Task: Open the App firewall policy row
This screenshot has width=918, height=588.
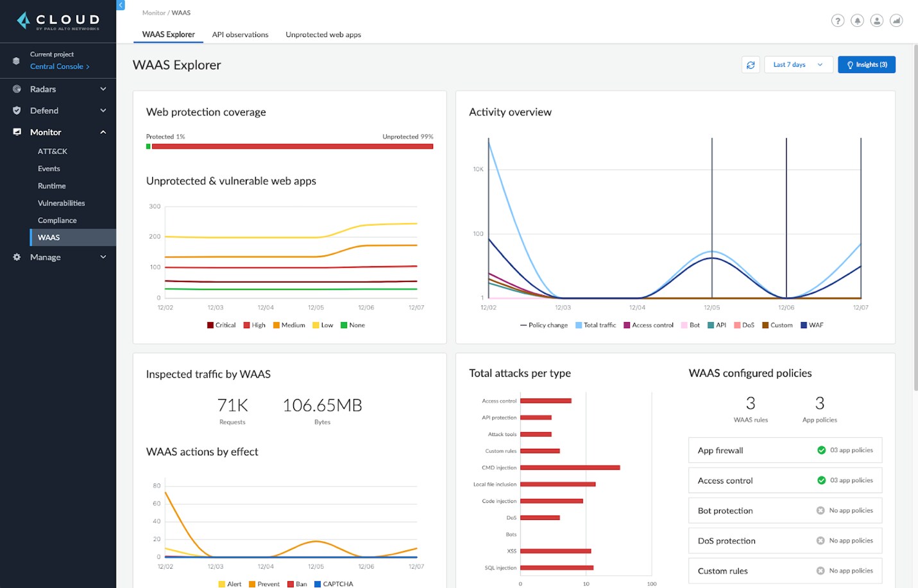Action: [x=785, y=450]
